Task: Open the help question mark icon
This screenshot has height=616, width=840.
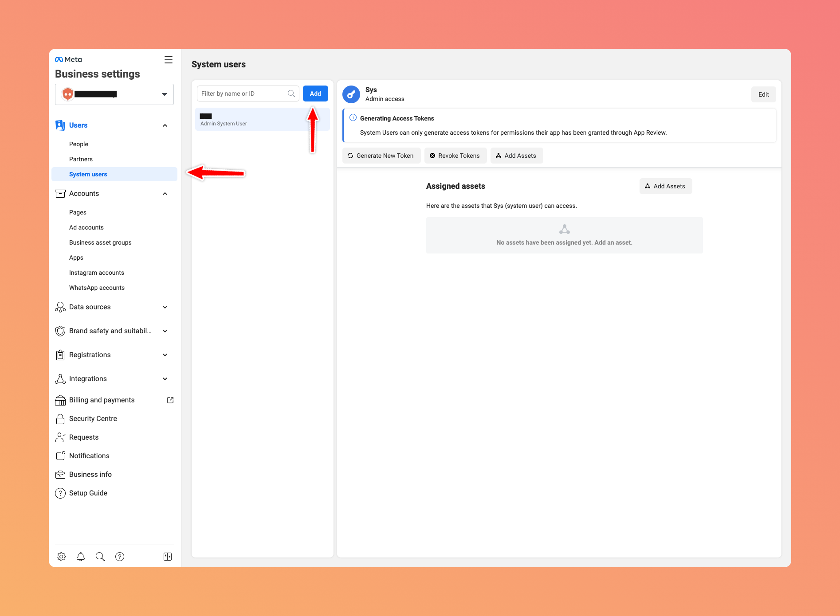Action: click(x=120, y=557)
